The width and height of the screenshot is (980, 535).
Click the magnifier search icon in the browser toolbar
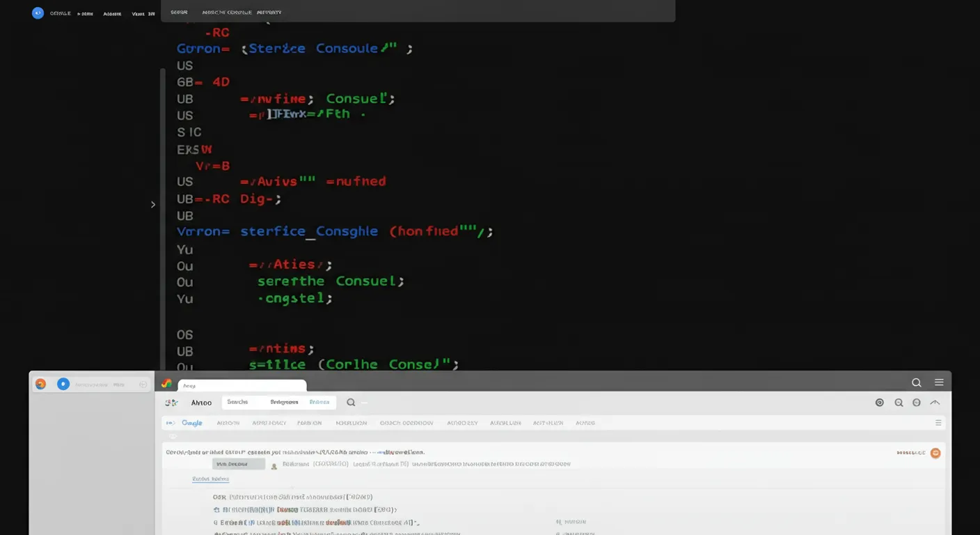917,382
